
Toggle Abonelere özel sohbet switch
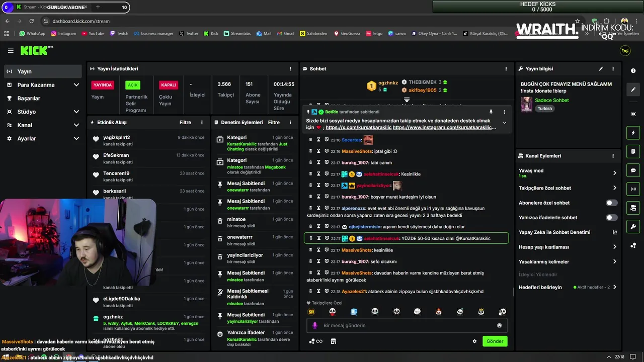611,203
